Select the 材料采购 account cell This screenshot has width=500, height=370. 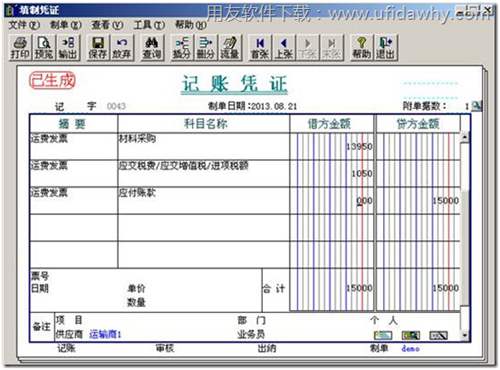coord(203,146)
